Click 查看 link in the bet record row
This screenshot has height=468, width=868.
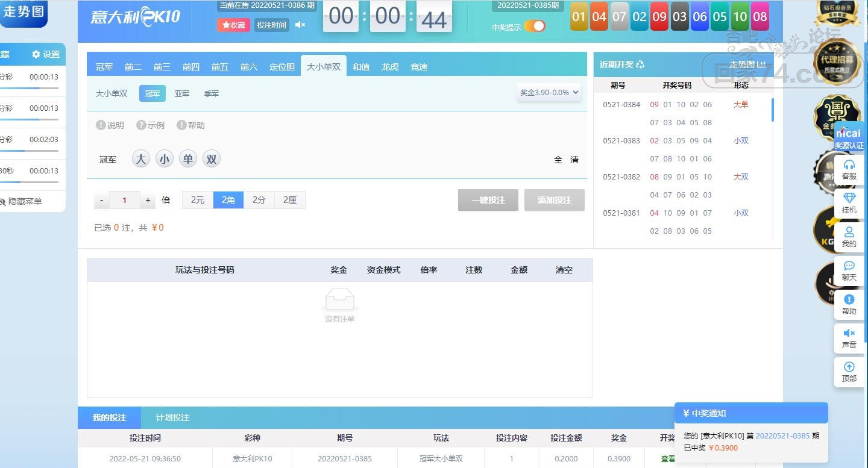pos(668,458)
